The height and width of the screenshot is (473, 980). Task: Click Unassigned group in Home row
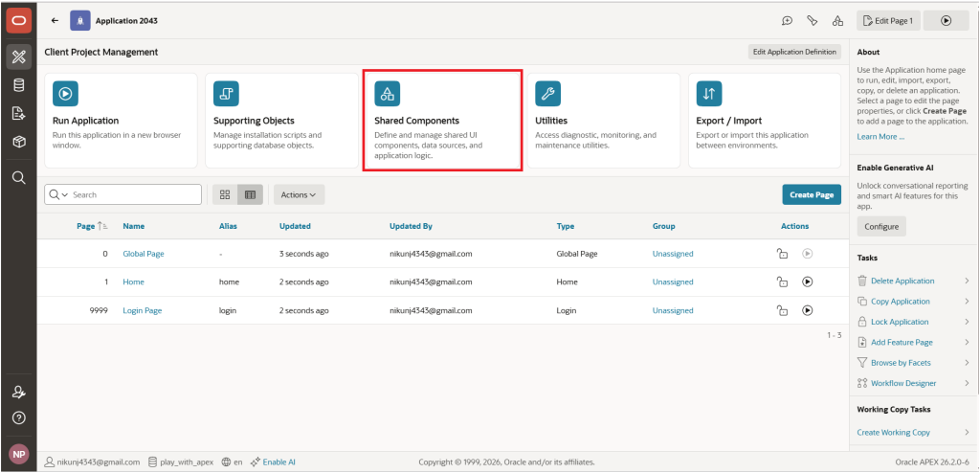click(x=673, y=282)
